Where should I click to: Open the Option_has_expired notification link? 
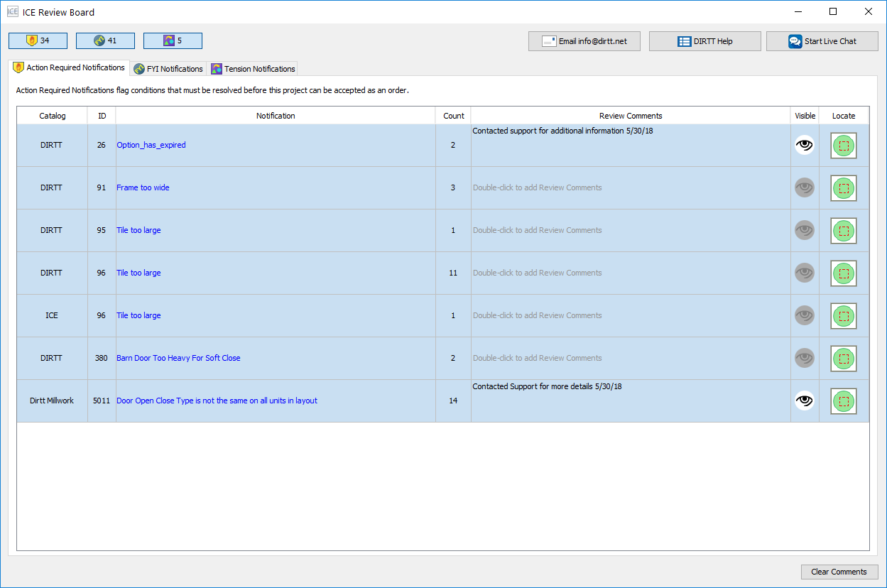[x=151, y=145]
